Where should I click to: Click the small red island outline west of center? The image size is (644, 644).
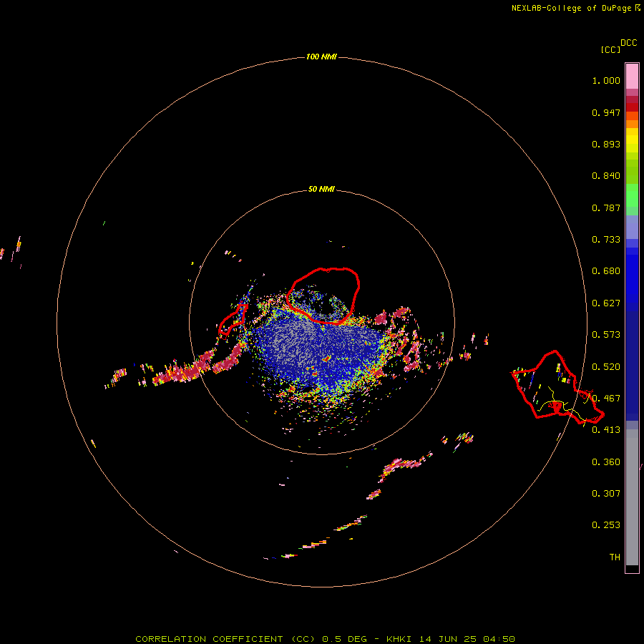tap(233, 320)
